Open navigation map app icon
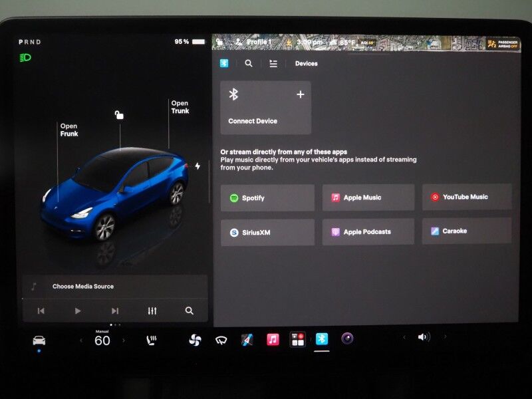Viewport: 532px width, 399px height. click(x=247, y=340)
